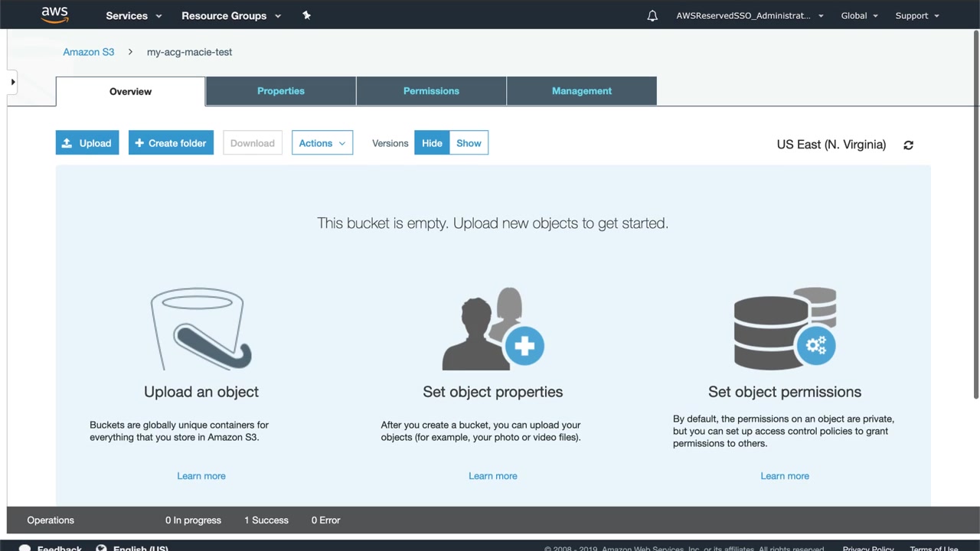Switch to the Overview tab

130,91
